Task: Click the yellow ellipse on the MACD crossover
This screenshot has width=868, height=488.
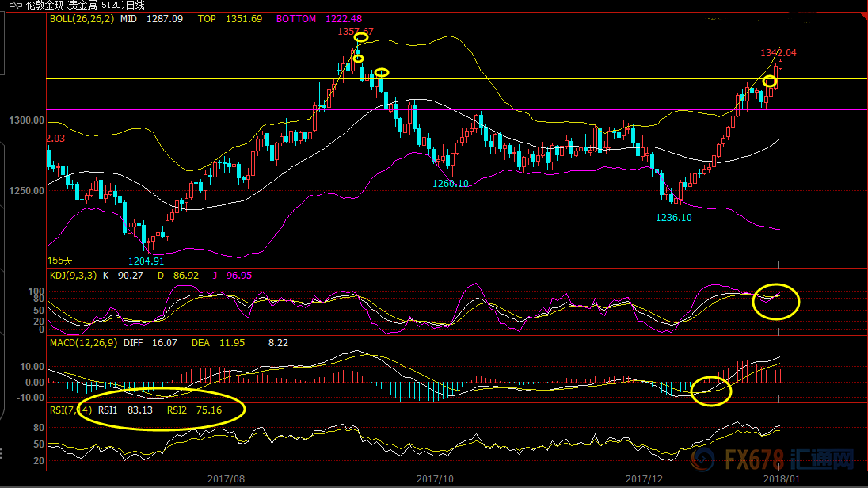Action: [710, 391]
